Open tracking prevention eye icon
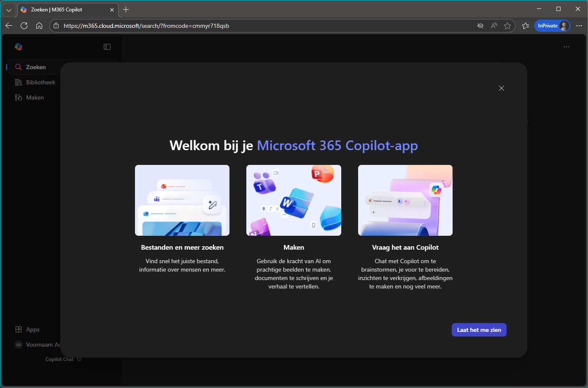This screenshot has height=388, width=588. [480, 26]
